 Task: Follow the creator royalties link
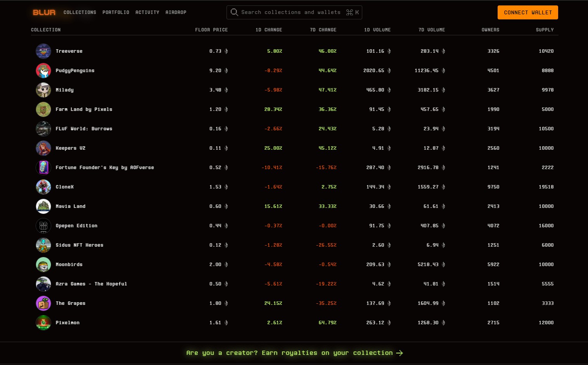(294, 353)
